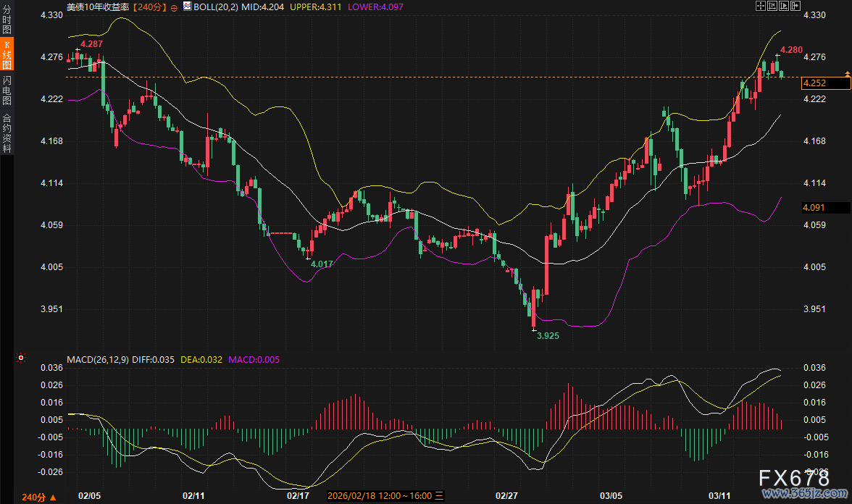Click the 4.280 high price annotation
This screenshot has height=504, width=852.
pyautogui.click(x=791, y=50)
